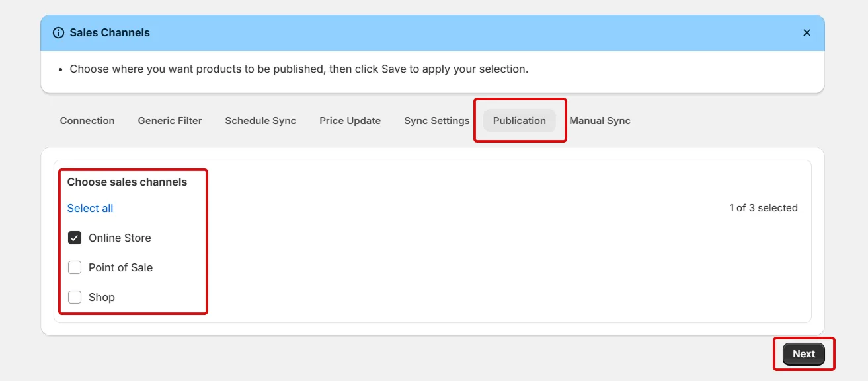Dismiss the Sales Channels banner
Image resolution: width=868 pixels, height=381 pixels.
(x=807, y=33)
